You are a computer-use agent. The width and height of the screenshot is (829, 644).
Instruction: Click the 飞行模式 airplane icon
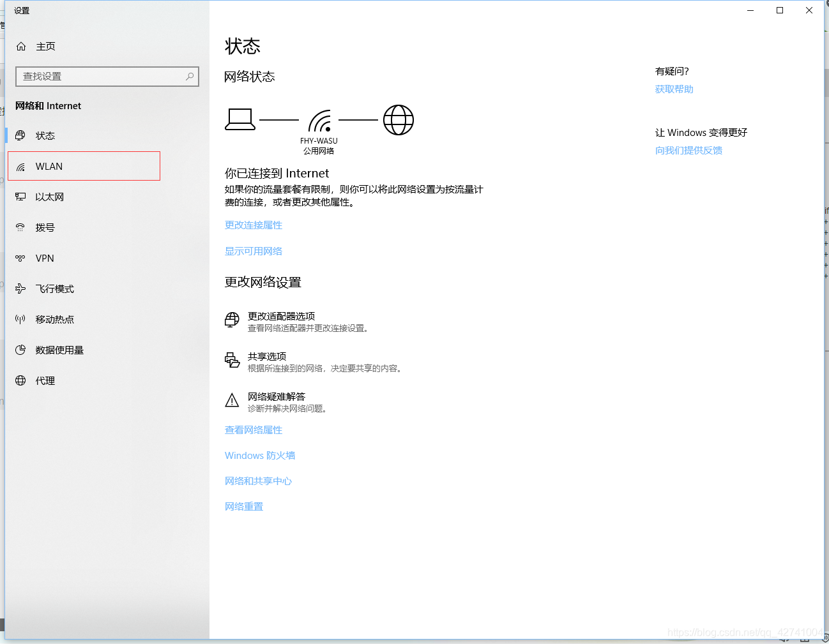pos(20,289)
